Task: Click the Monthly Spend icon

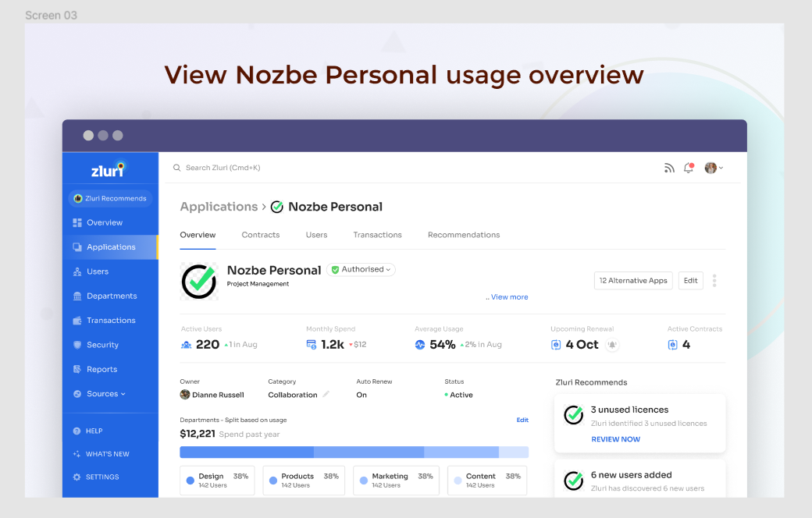Action: tap(312, 345)
